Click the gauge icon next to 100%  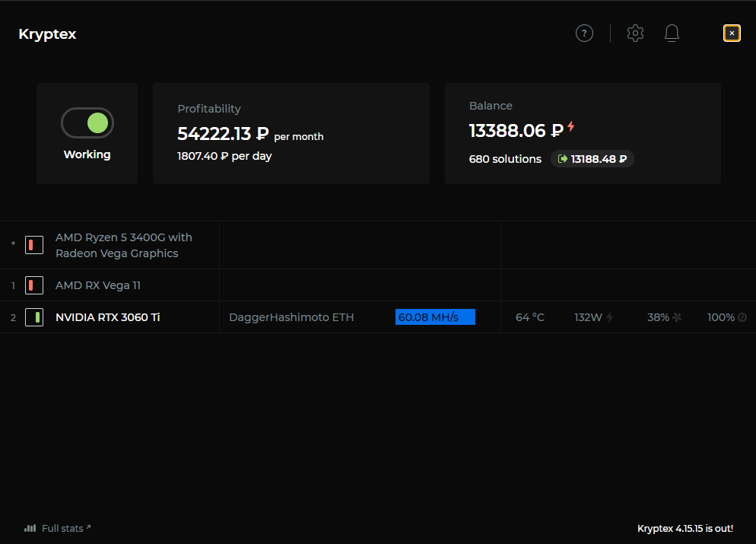[742, 317]
